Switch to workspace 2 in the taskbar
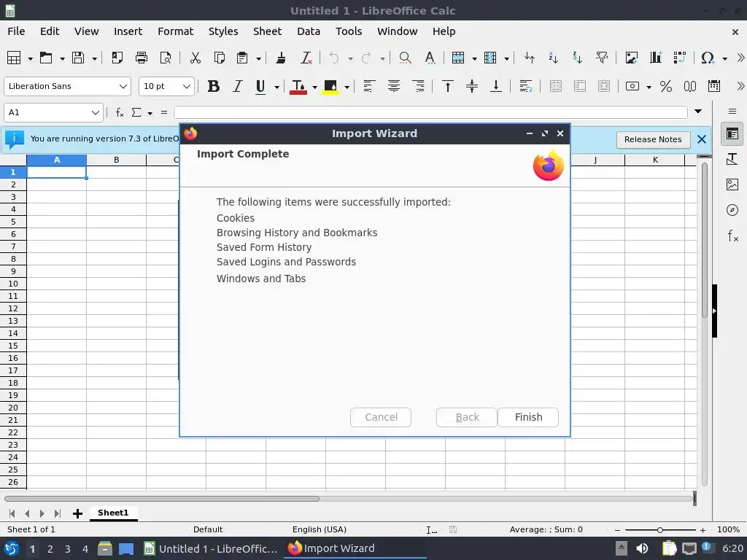 (x=50, y=549)
